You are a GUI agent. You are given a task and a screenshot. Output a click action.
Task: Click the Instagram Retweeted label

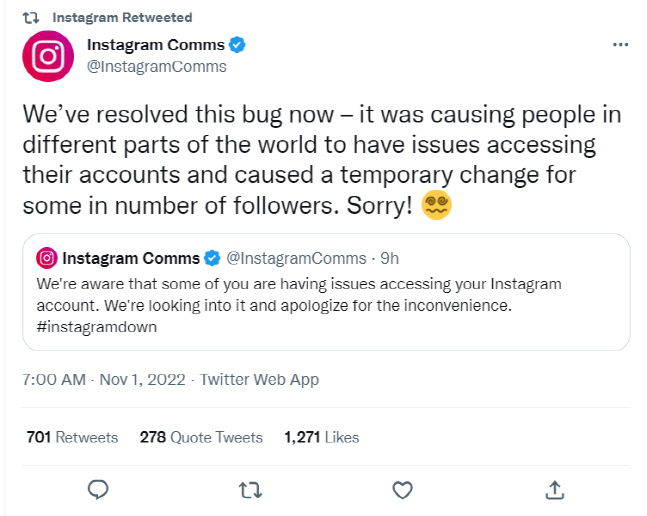tap(122, 18)
